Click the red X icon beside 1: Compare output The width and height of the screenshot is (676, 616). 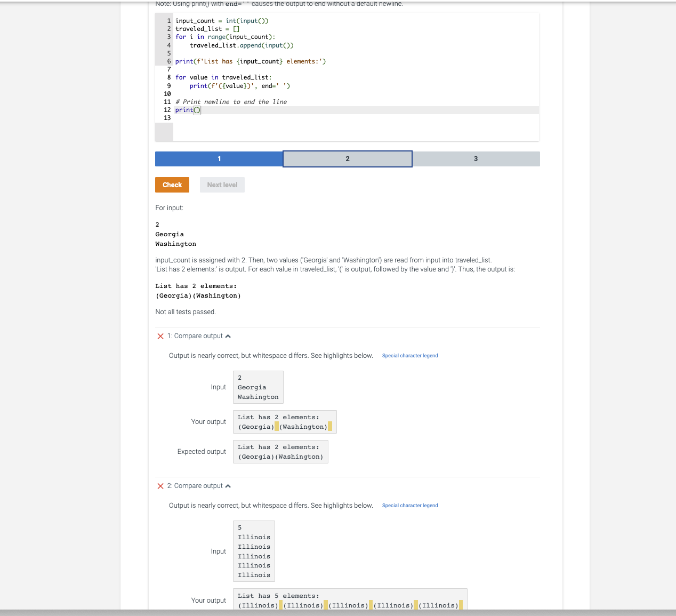click(x=160, y=336)
